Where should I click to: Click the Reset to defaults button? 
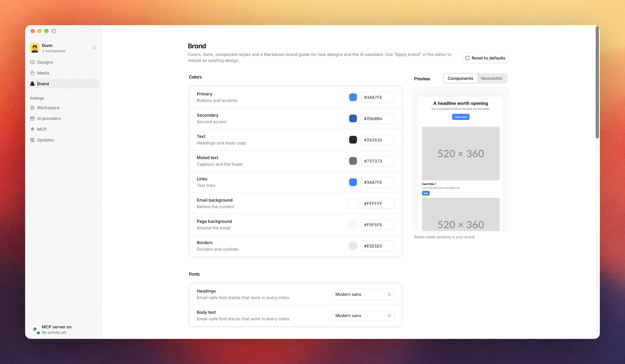click(485, 58)
